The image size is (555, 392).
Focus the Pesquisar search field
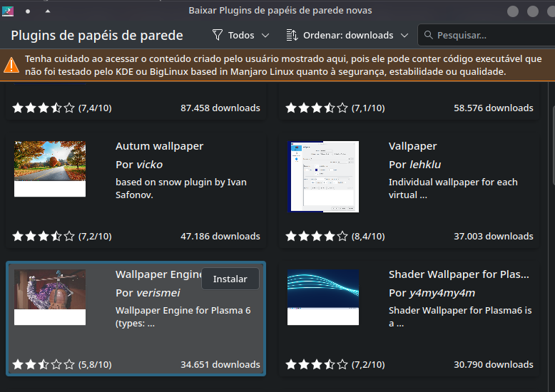tap(492, 35)
